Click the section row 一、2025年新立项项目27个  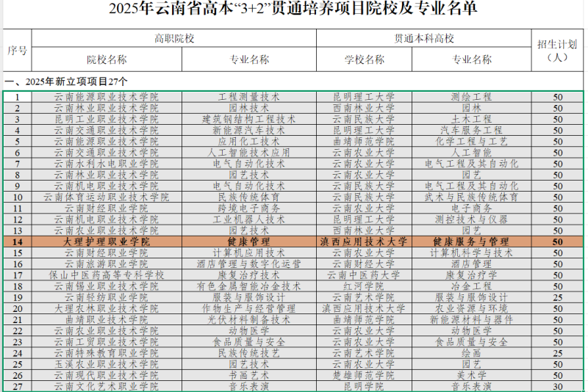pyautogui.click(x=66, y=81)
